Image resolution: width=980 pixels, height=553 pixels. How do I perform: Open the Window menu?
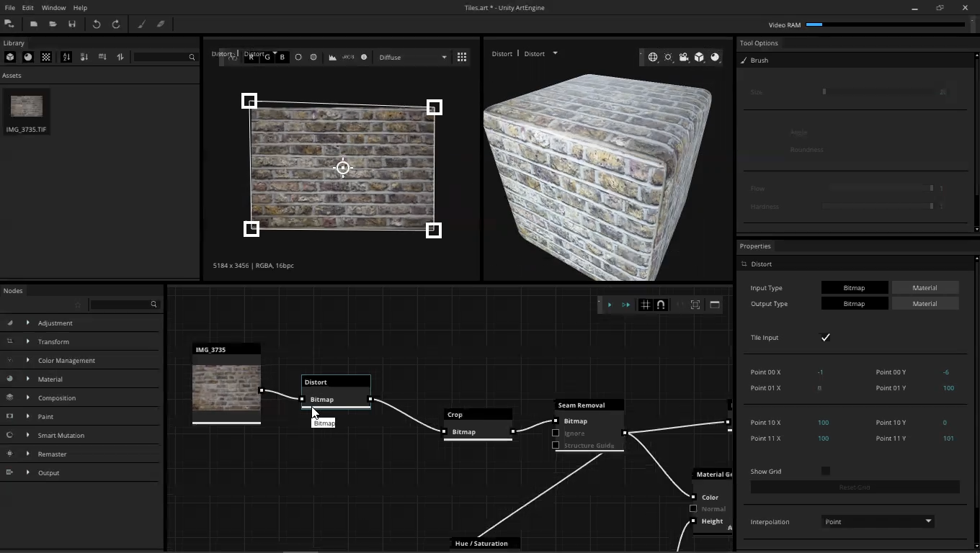[x=53, y=8]
